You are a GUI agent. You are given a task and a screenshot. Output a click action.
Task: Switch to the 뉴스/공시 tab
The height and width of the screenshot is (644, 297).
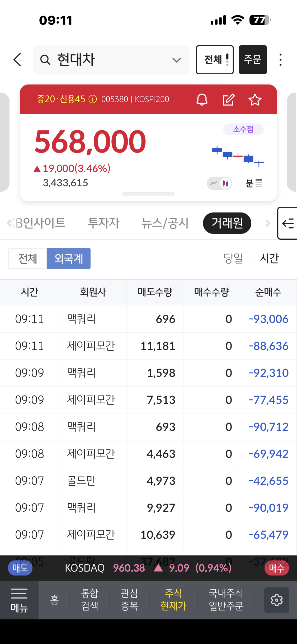point(165,223)
